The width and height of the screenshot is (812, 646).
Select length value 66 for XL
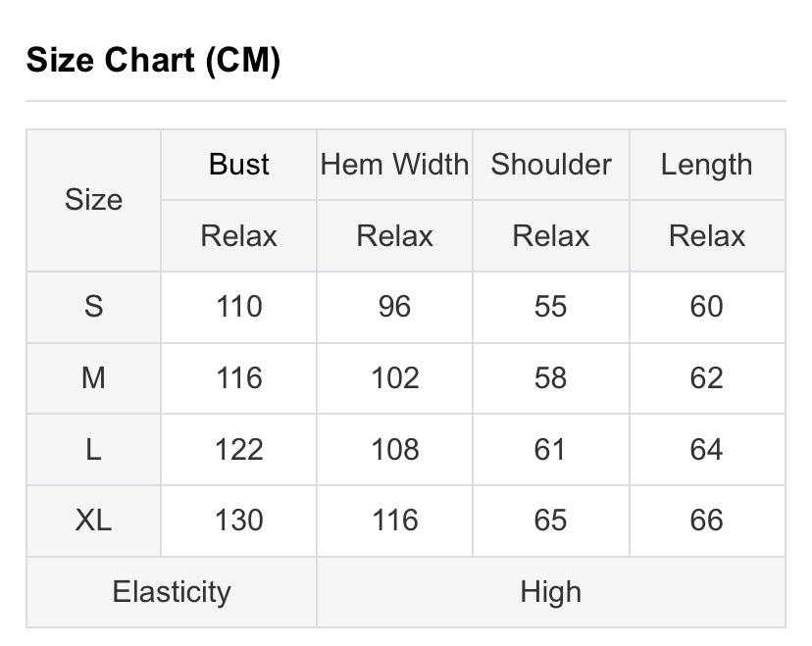706,520
